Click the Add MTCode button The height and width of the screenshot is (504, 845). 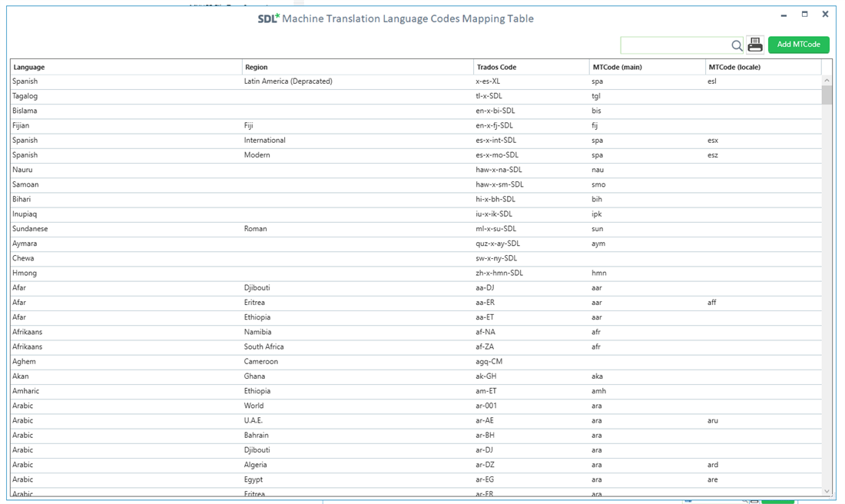coord(799,45)
